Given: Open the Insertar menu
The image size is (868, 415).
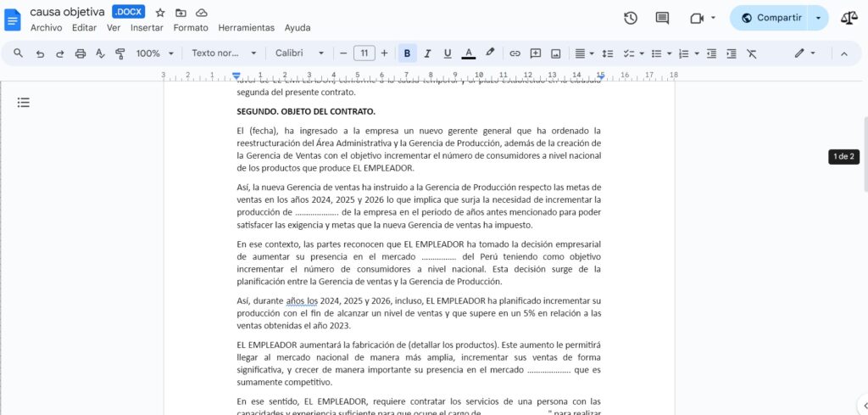Looking at the screenshot, I should [x=147, y=28].
